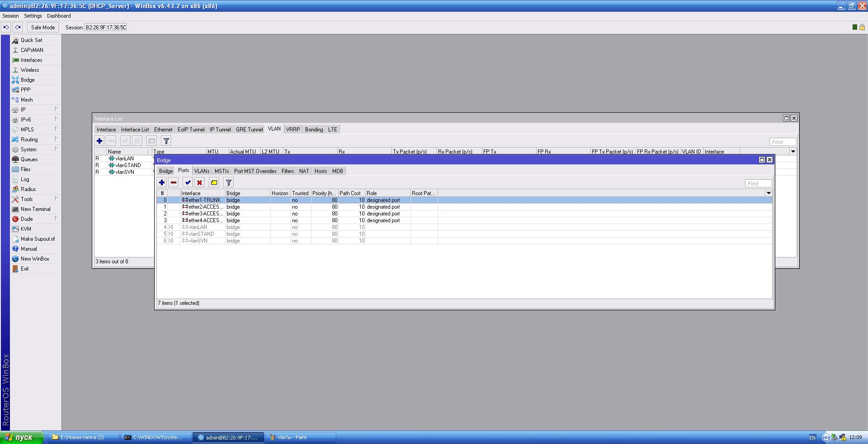Viewport: 868px width, 444px height.
Task: Click the filter funnel icon in Interface List
Action: point(166,141)
